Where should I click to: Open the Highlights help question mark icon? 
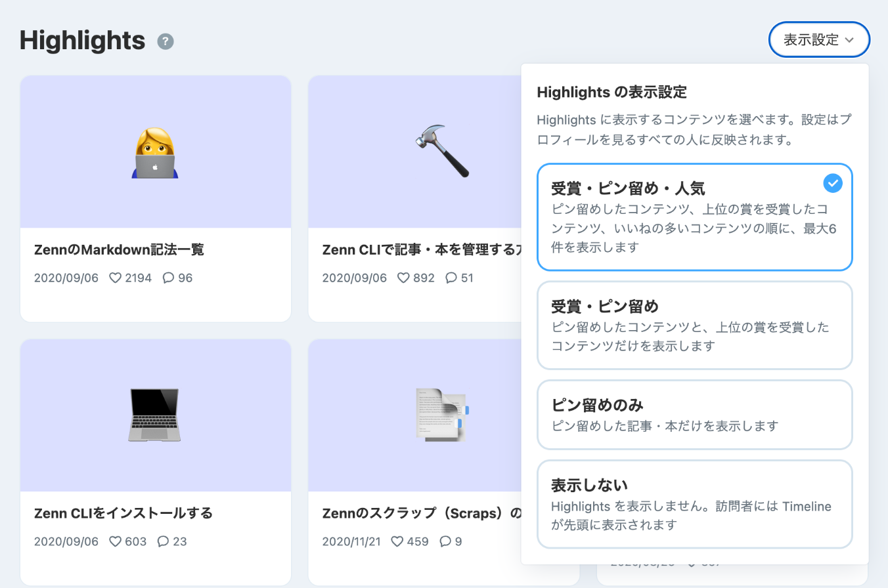click(x=166, y=41)
